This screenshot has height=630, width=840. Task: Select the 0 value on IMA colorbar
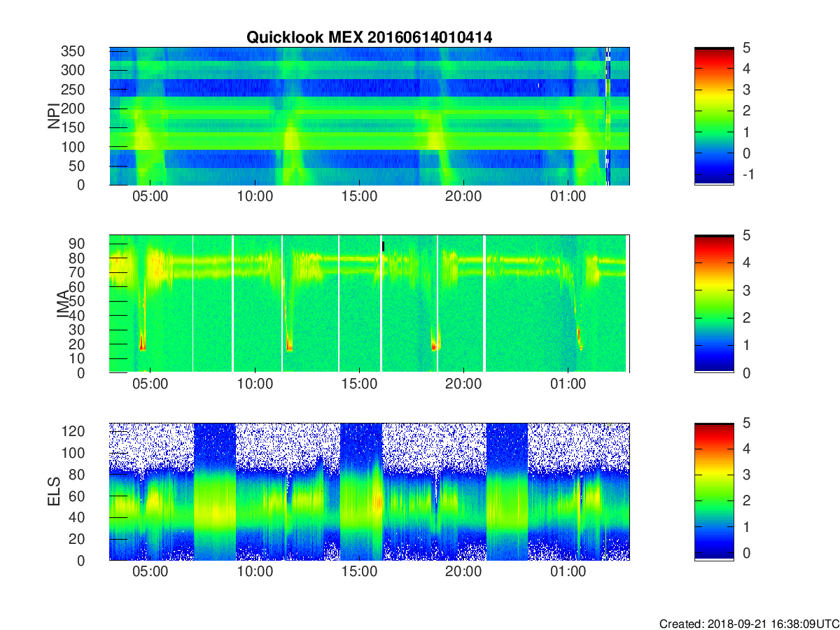tap(746, 372)
